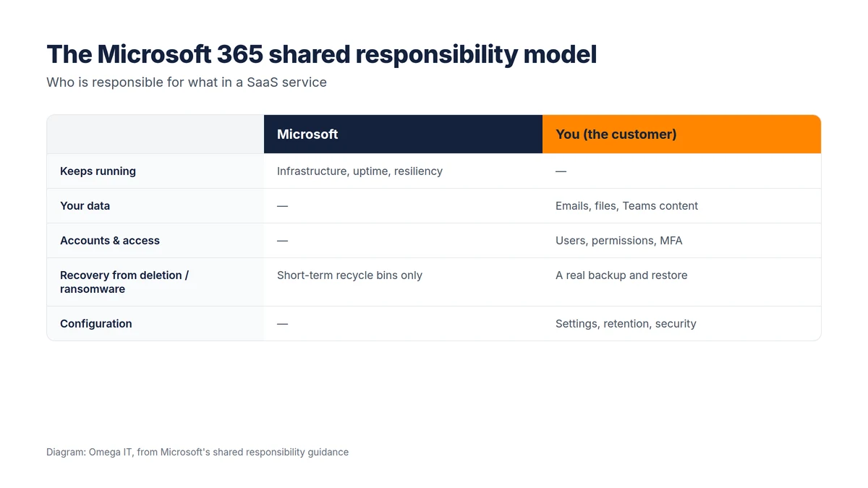Viewport: 868px width, 488px height.
Task: Click the subtitle 'Who is responsible for what in a SaaS service'
Action: pyautogui.click(x=187, y=82)
